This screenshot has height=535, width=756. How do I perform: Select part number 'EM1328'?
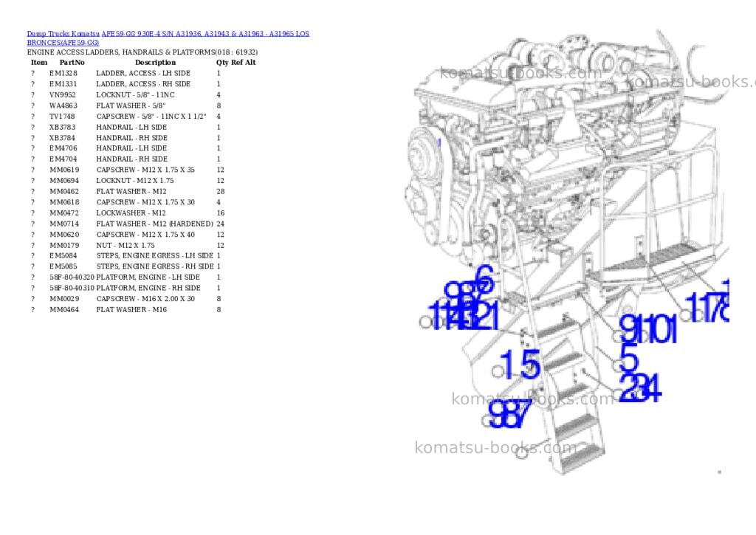[63, 73]
